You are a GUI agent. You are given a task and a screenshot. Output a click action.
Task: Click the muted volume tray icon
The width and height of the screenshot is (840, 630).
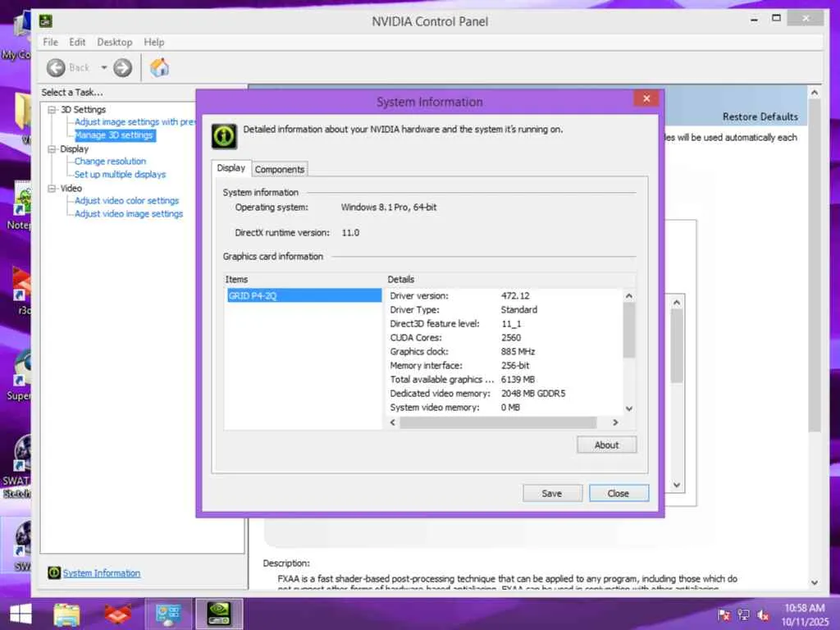[x=764, y=615]
